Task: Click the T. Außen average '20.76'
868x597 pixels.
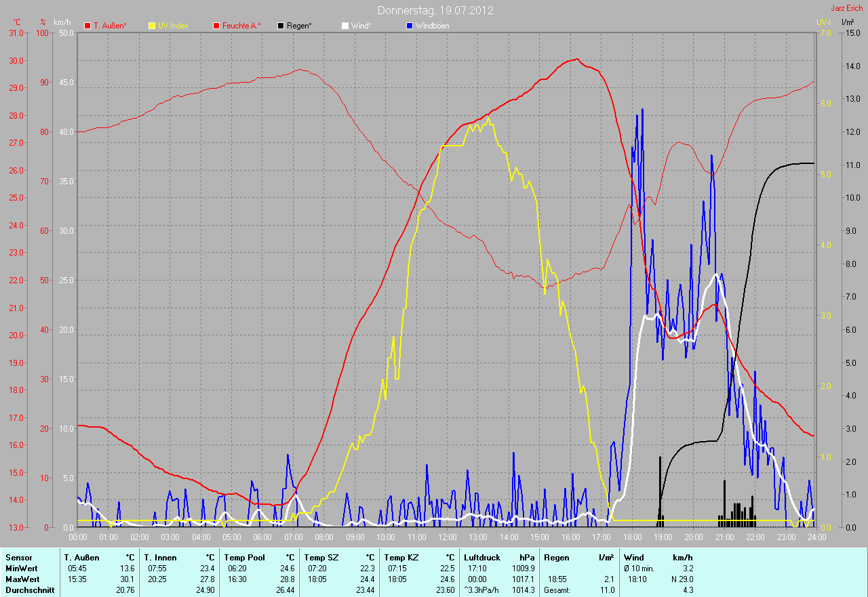Action: click(x=125, y=590)
